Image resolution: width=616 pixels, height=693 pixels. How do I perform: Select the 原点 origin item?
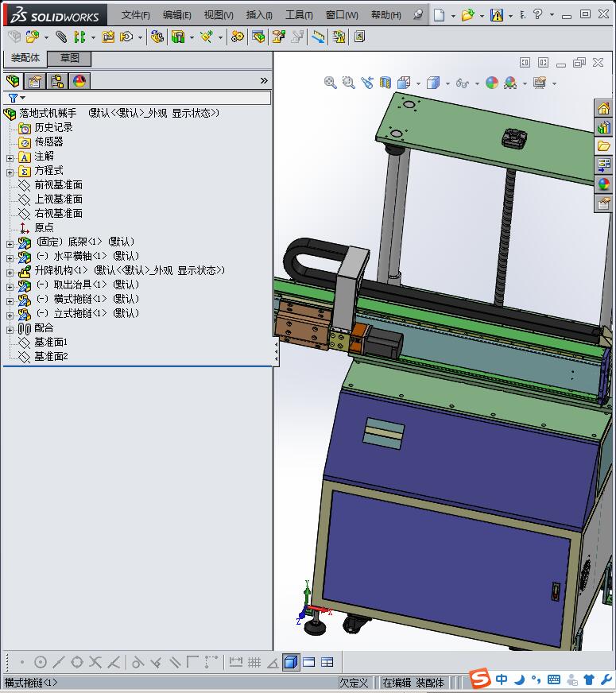coord(44,227)
